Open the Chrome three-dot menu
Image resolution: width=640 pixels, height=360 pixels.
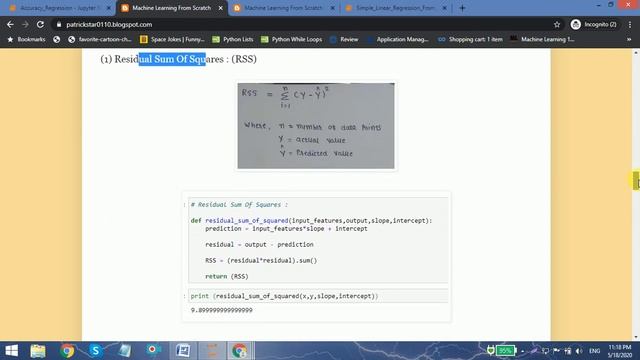630,24
